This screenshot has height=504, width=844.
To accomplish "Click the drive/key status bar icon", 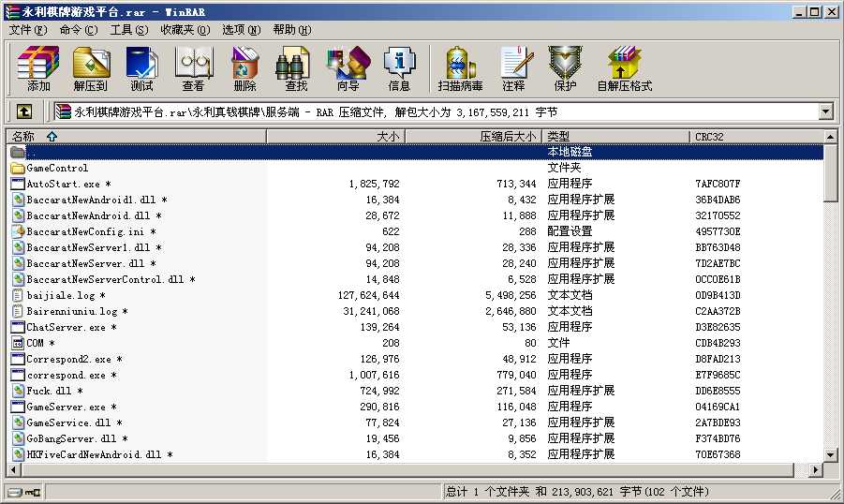I will [x=24, y=492].
